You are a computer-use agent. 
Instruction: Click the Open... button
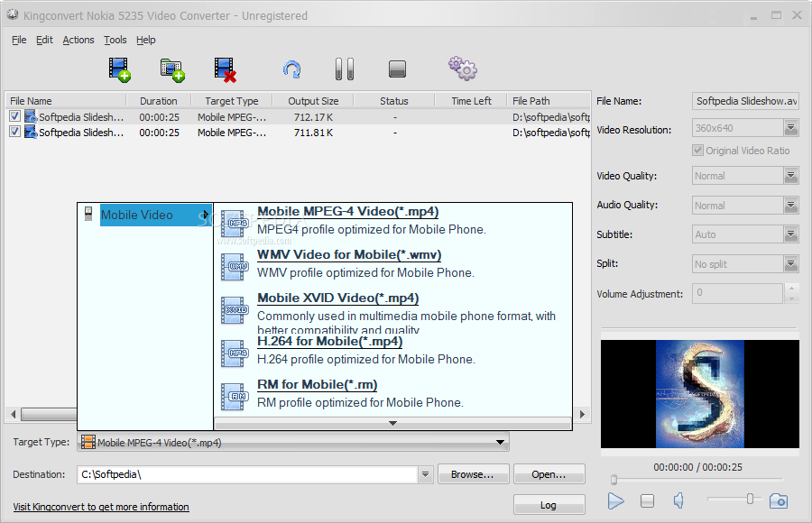coord(549,474)
